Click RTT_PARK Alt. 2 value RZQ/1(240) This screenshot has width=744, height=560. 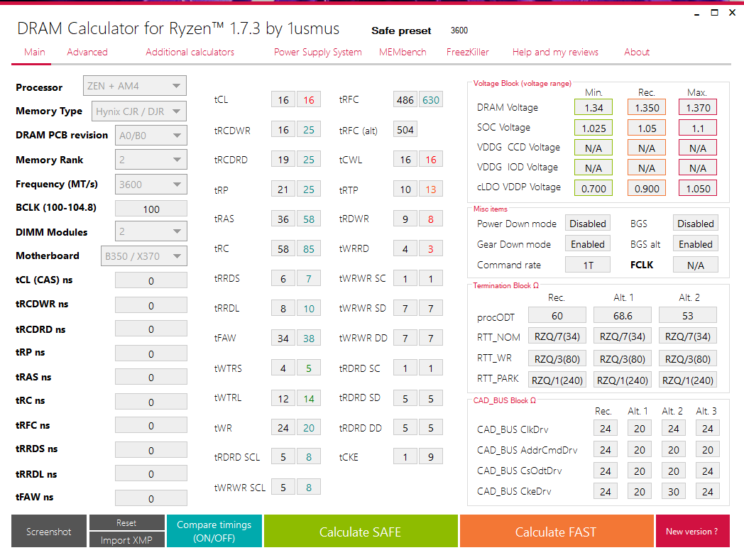pyautogui.click(x=687, y=380)
